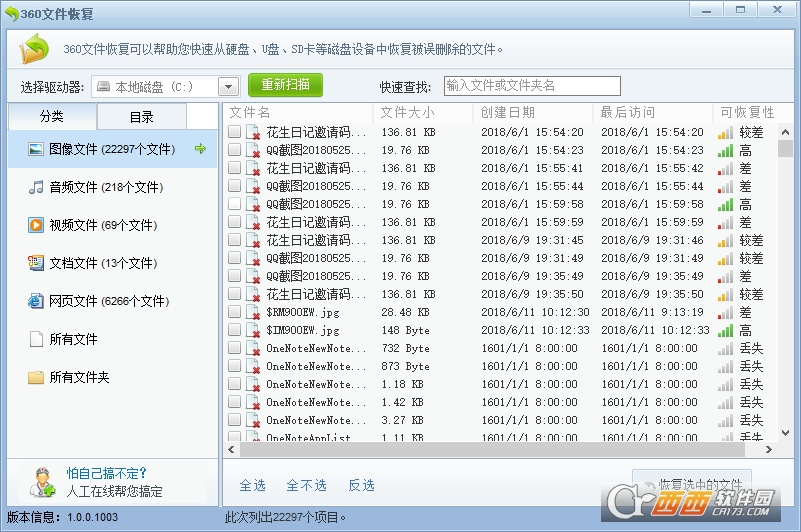
Task: Open the drive selection dropdown
Action: [228, 87]
